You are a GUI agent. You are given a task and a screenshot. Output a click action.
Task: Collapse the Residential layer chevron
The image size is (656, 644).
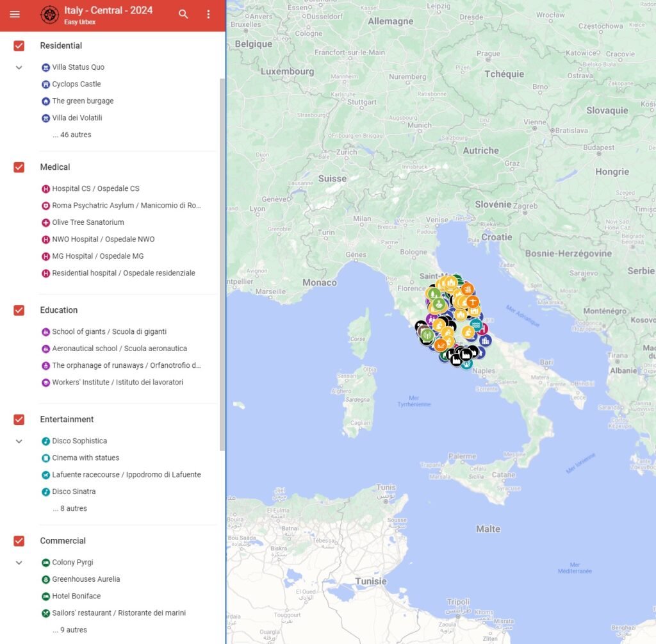(19, 67)
